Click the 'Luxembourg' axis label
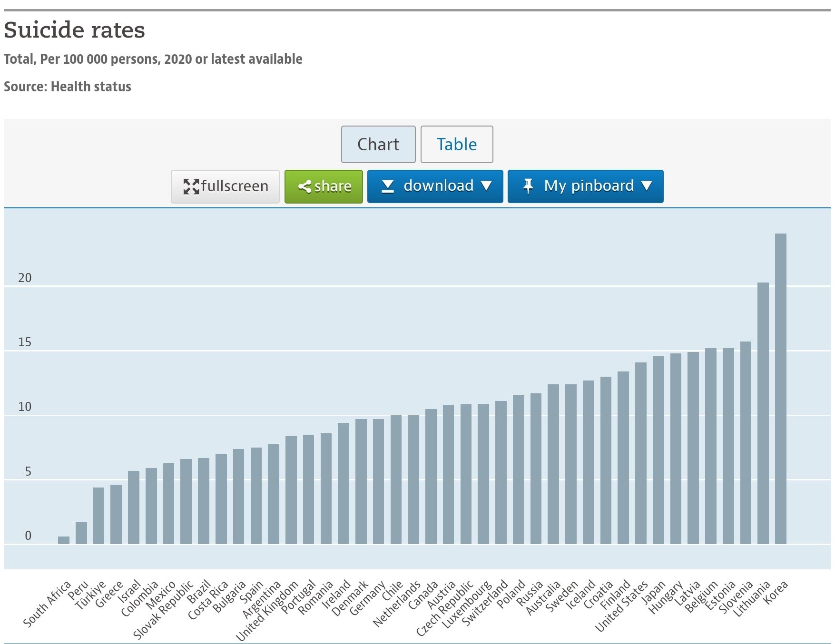 [467, 604]
